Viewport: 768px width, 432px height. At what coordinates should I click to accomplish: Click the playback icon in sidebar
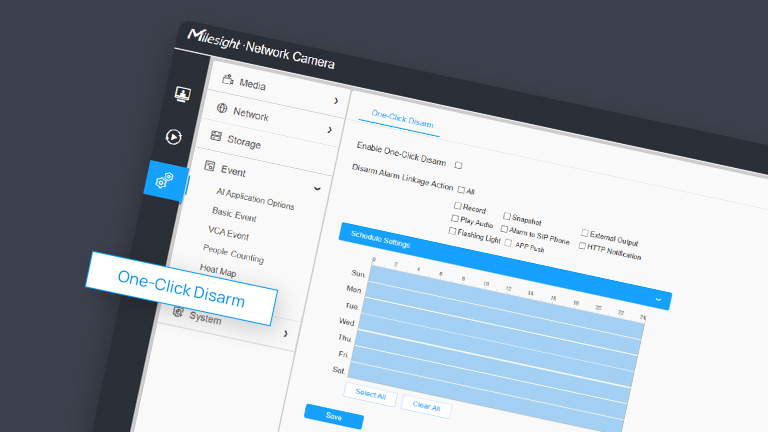point(174,137)
